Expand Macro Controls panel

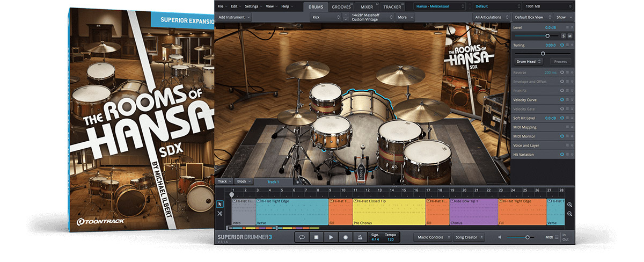[x=432, y=237]
